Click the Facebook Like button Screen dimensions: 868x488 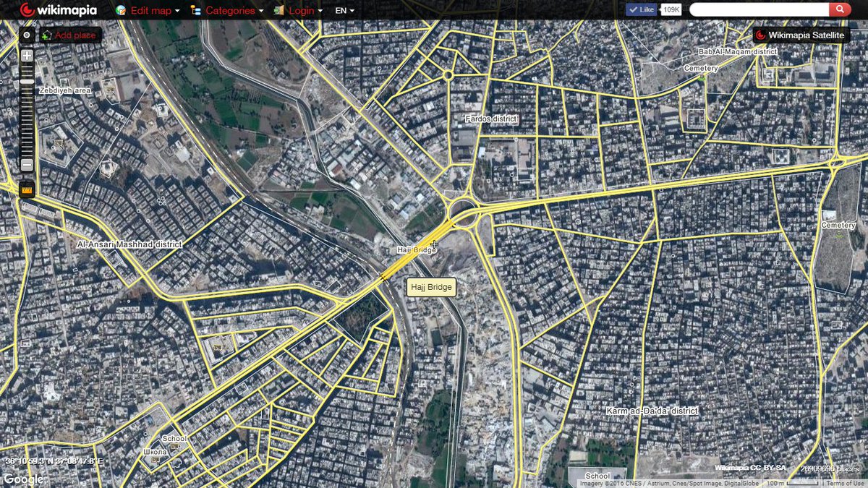(x=642, y=9)
